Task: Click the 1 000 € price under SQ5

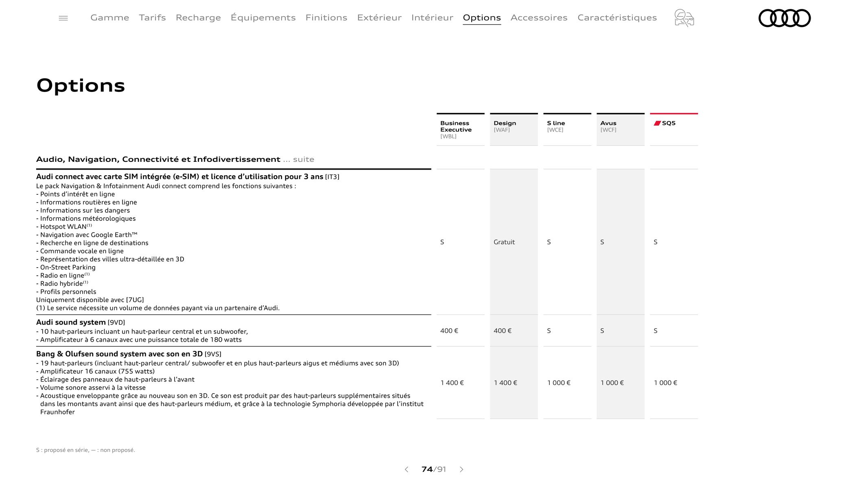Action: 665,383
